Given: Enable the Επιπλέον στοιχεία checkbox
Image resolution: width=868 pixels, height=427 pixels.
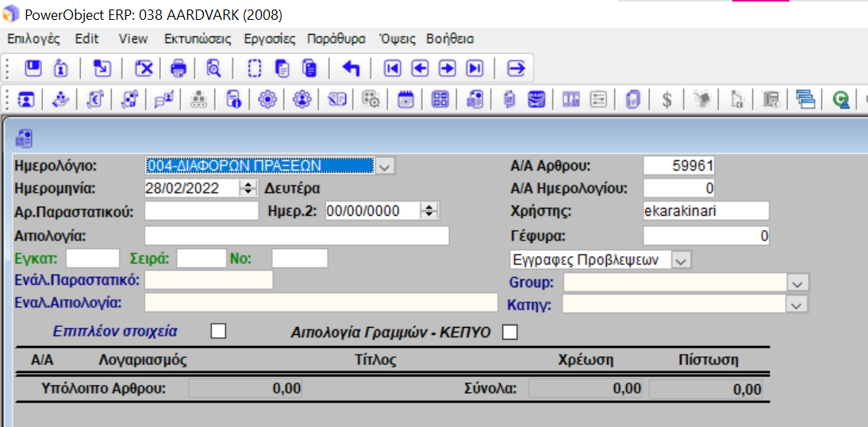Looking at the screenshot, I should (218, 331).
